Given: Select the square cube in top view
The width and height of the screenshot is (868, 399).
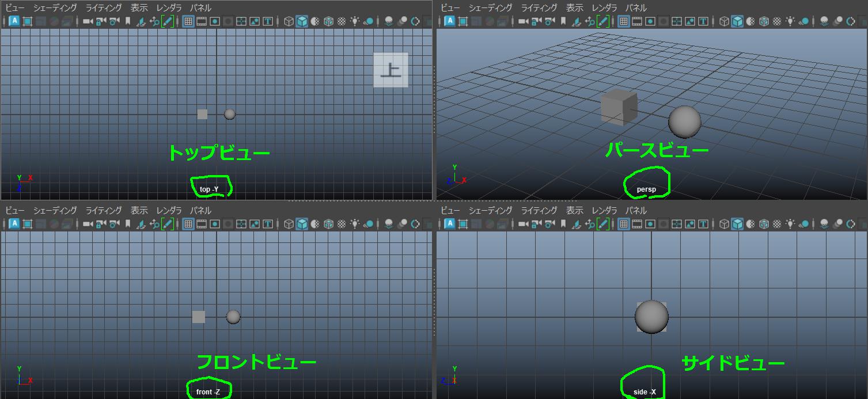Looking at the screenshot, I should [x=202, y=114].
